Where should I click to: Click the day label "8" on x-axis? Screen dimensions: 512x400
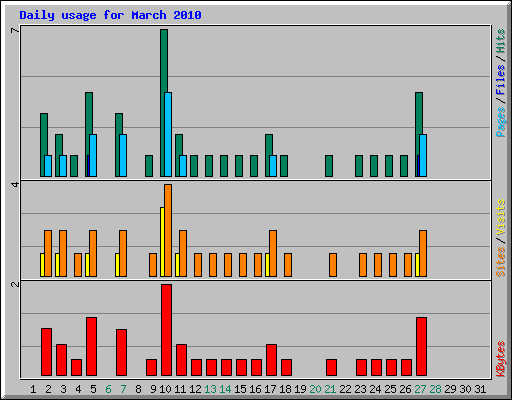138,389
